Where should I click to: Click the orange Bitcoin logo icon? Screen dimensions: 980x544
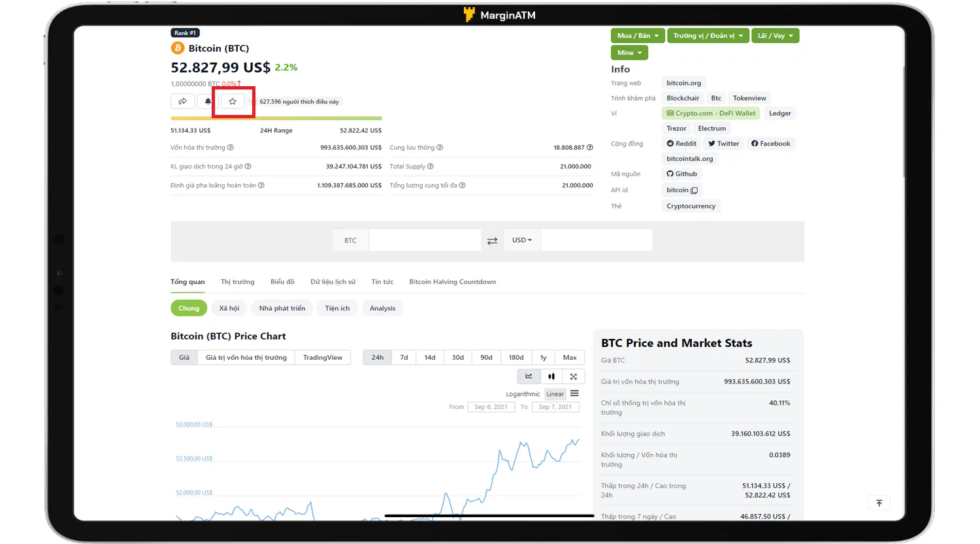[177, 48]
